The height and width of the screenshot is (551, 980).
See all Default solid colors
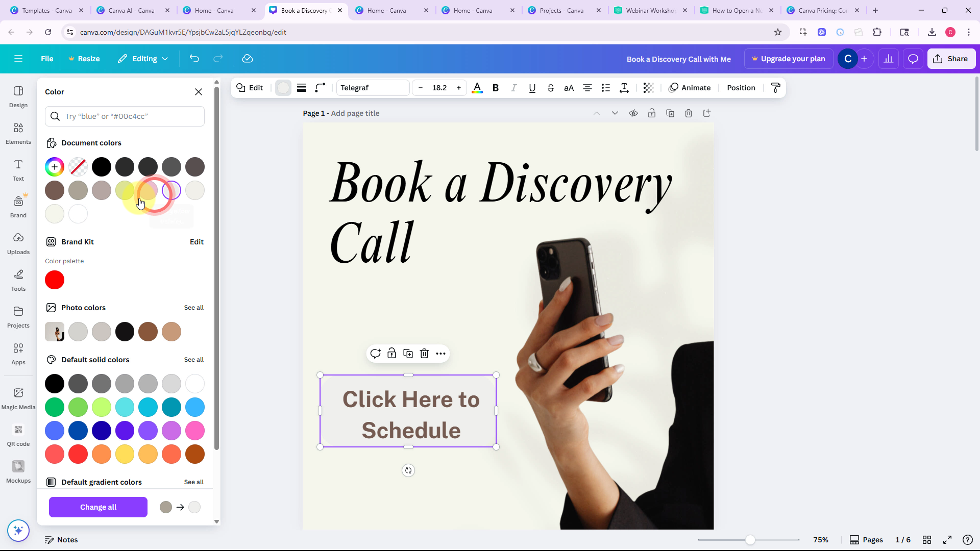(x=194, y=360)
